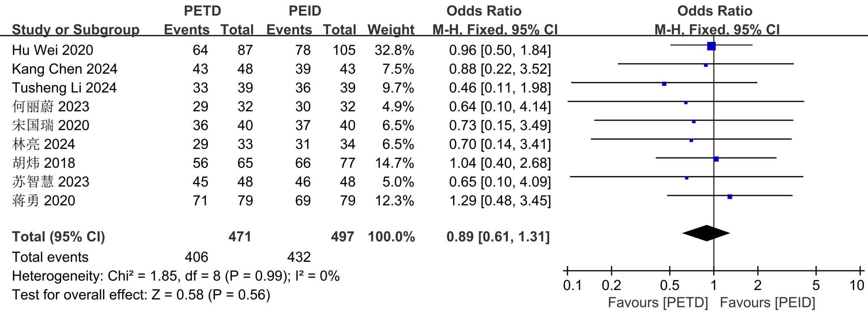Click the Study or Subgroup column header
Image resolution: width=868 pixels, height=313 pixels.
coord(76,29)
